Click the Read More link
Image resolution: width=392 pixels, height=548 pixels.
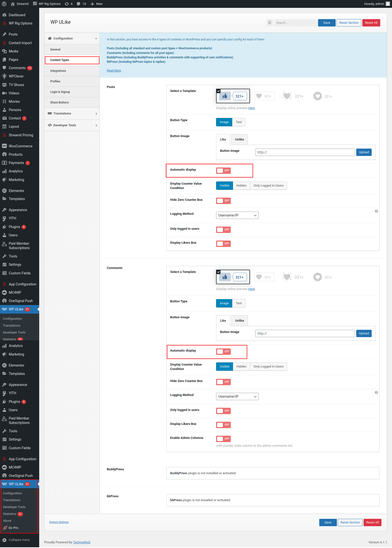(x=114, y=71)
